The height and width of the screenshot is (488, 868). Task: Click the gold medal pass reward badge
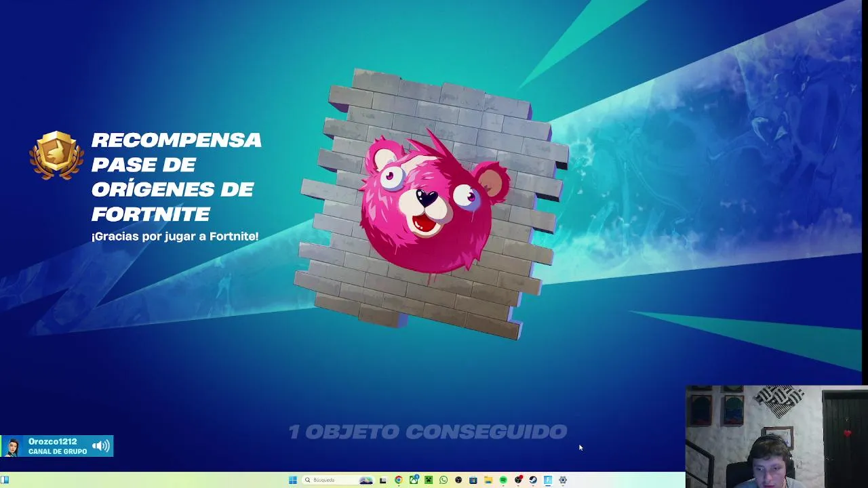coord(57,155)
